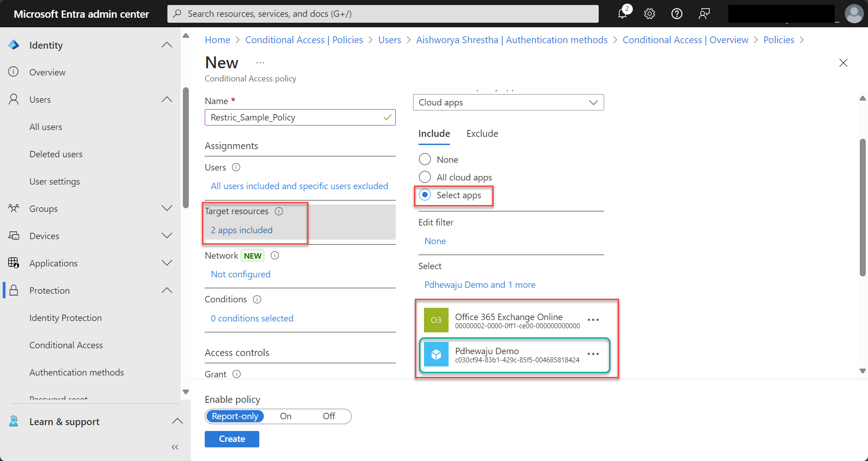Click the Office 365 Exchange Online O3 icon
The image size is (868, 461).
(x=436, y=320)
